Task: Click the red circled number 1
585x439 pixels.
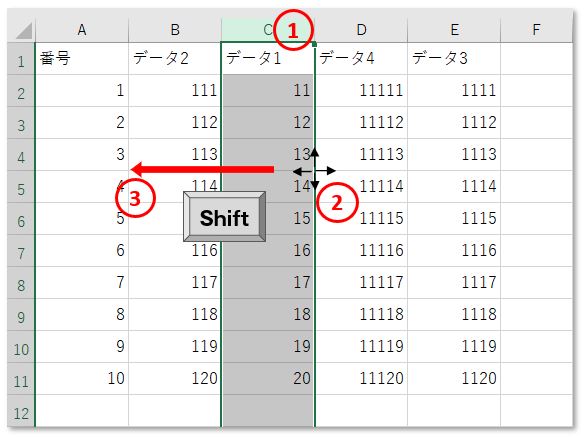Action: [293, 30]
